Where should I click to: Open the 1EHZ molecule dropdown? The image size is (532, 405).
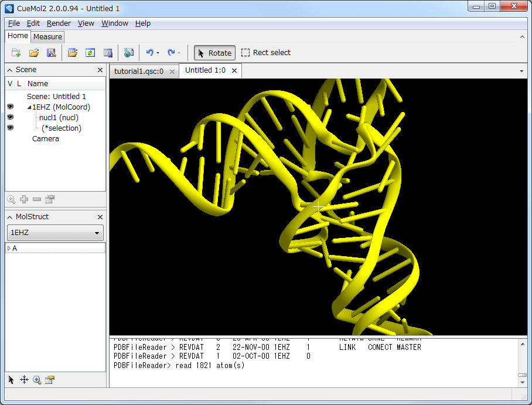[x=55, y=233]
